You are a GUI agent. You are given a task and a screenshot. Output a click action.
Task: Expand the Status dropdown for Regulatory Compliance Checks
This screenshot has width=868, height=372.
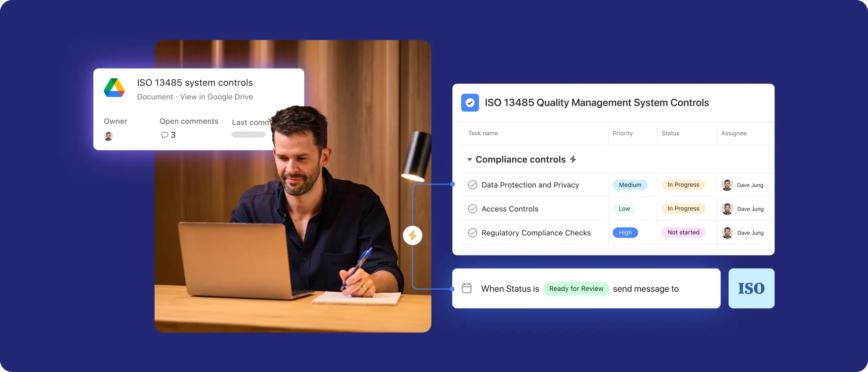pos(684,232)
